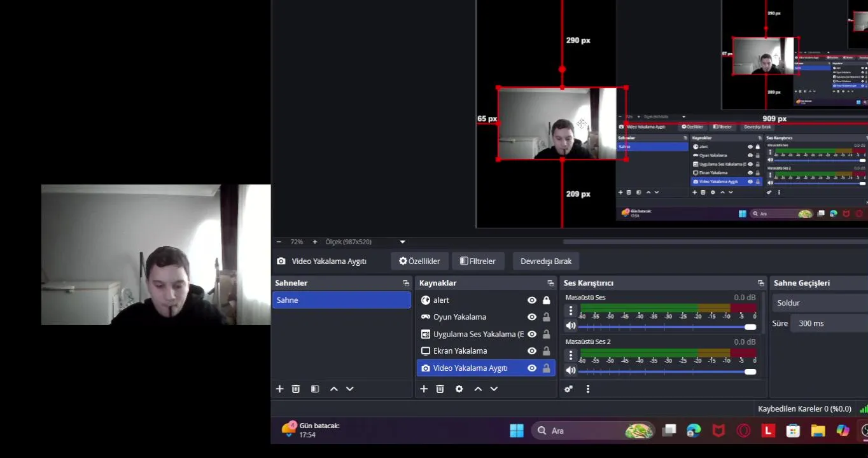Remove selected source with Kaynaklar trash icon

tap(440, 389)
